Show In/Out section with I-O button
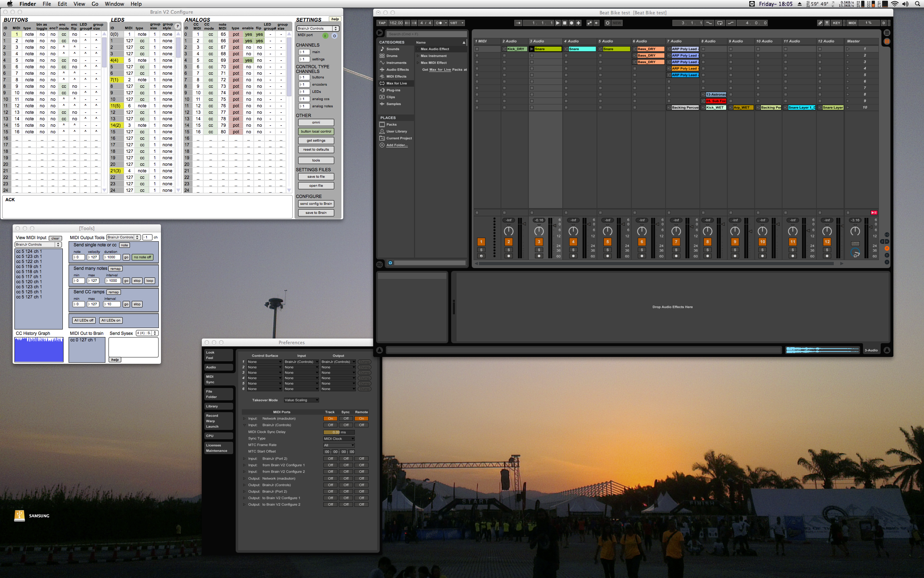This screenshot has width=924, height=578. click(887, 235)
